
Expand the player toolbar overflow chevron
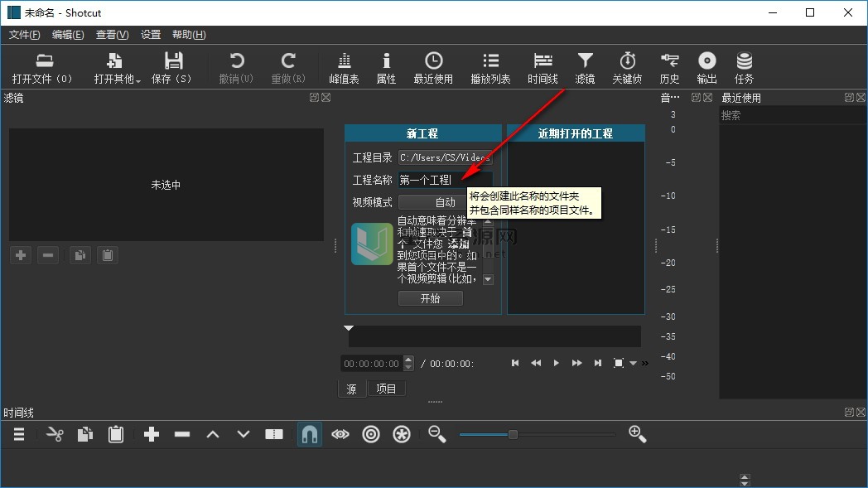pos(645,364)
